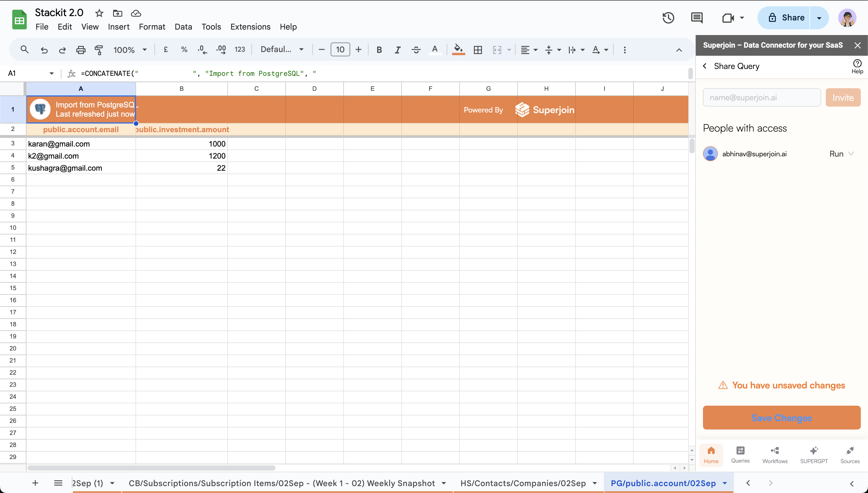The image size is (868, 493).
Task: Open version history clock icon
Action: coord(668,18)
